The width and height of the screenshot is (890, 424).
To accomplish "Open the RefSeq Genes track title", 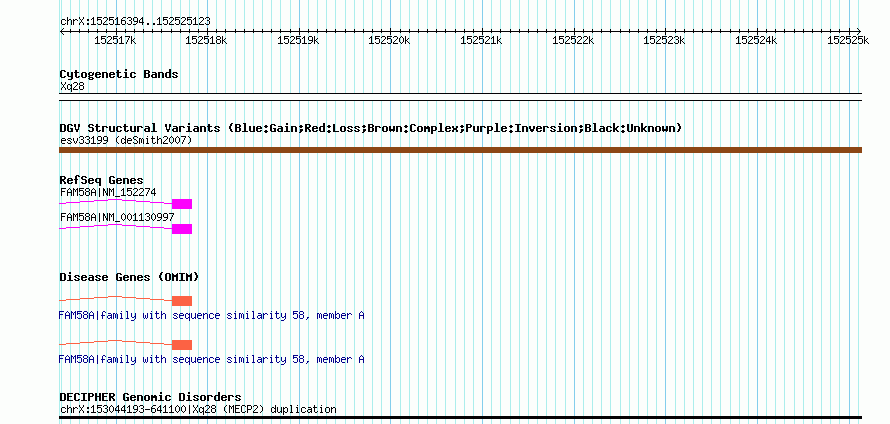I will point(102,180).
